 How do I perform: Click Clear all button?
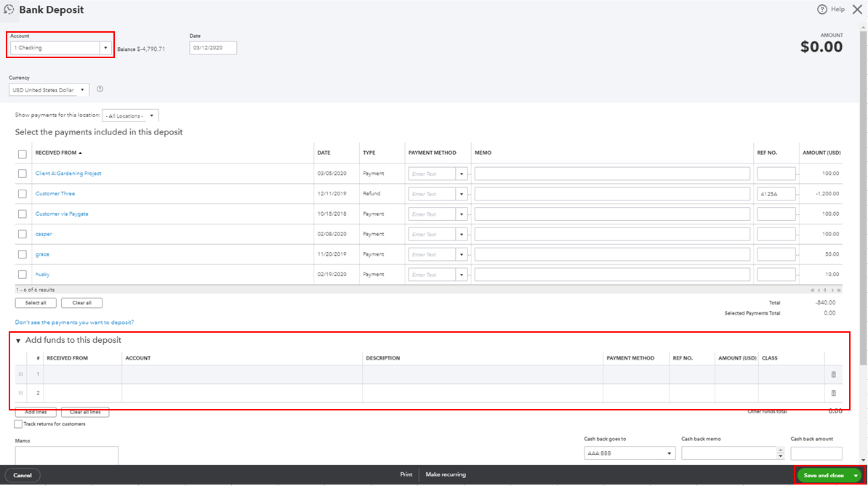tap(82, 303)
